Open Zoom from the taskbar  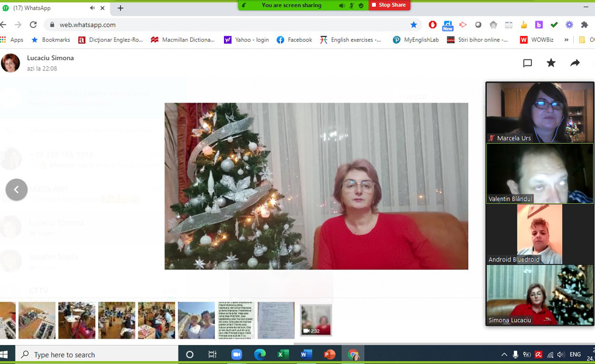tap(236, 354)
